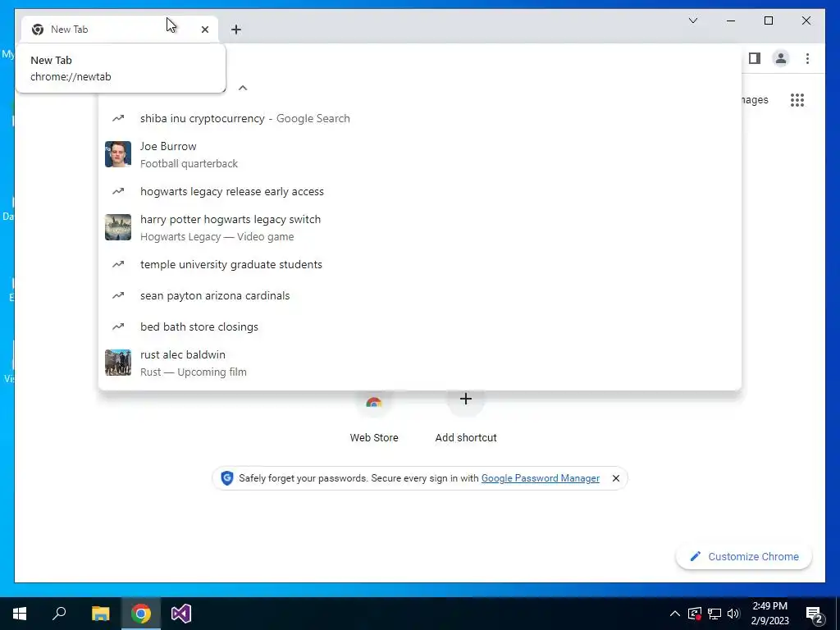This screenshot has width=840, height=630.
Task: Open Customize Chrome
Action: pyautogui.click(x=744, y=557)
